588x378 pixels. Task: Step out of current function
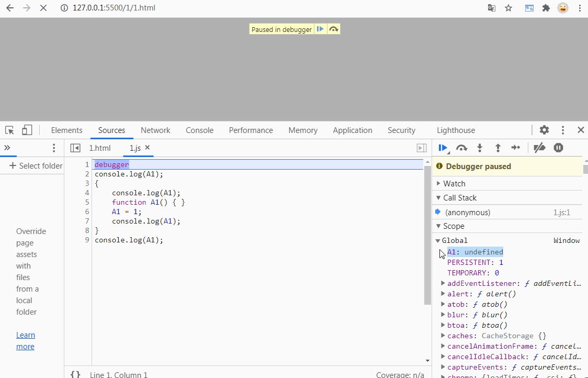(497, 148)
